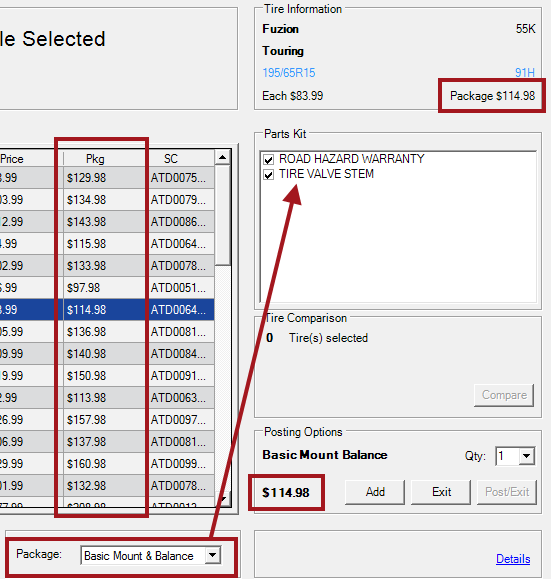Click the list scroll up arrow
Screen dimensions: 551x579
[x=222, y=158]
